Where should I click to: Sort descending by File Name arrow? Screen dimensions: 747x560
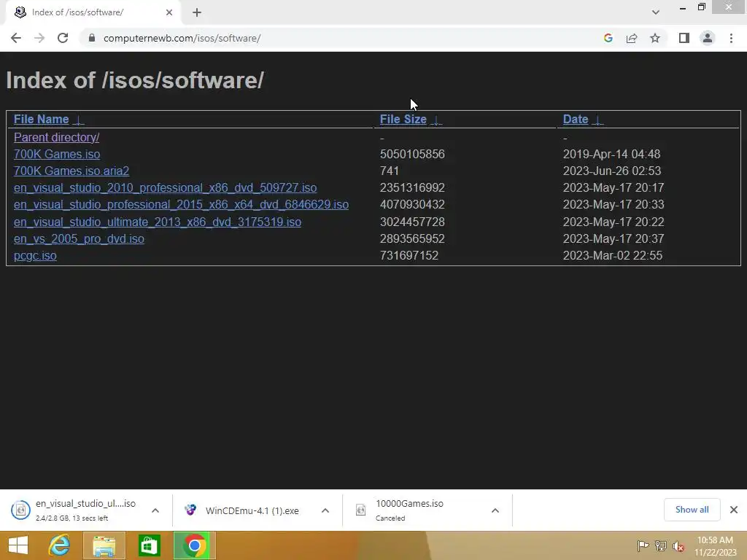(79, 120)
